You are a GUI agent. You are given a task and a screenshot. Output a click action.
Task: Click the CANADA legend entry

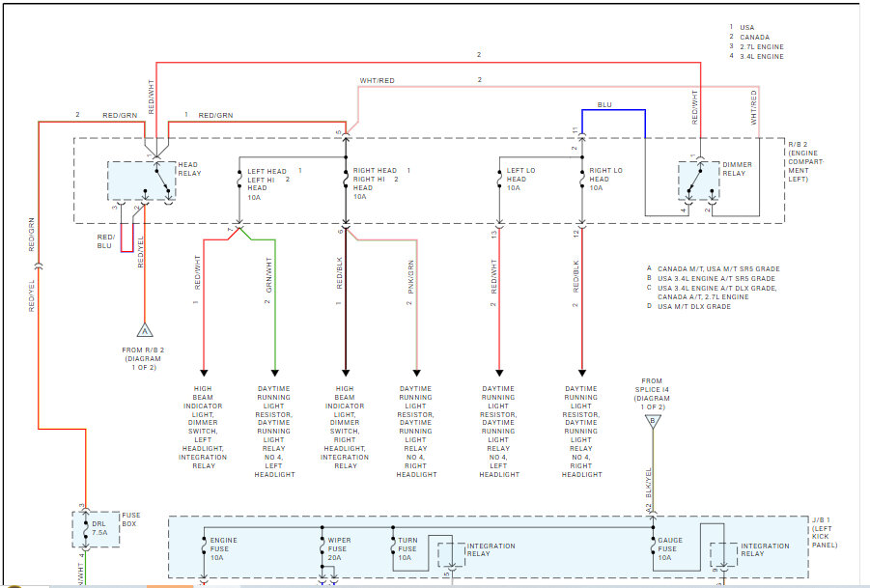(754, 37)
